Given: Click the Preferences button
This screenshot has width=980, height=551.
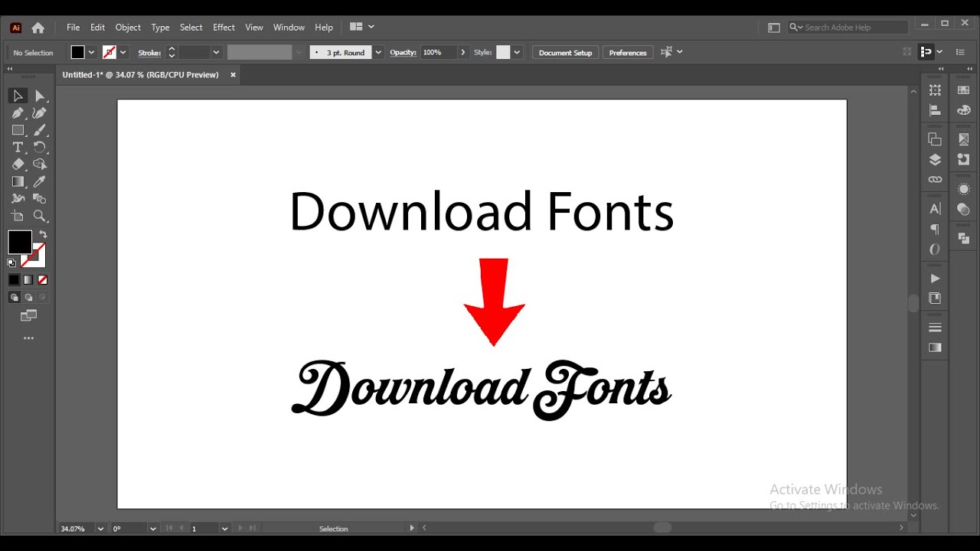Looking at the screenshot, I should (628, 53).
